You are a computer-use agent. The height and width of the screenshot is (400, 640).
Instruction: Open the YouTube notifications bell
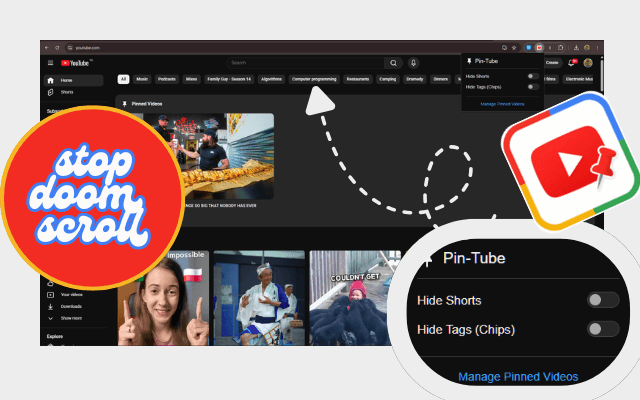(572, 62)
